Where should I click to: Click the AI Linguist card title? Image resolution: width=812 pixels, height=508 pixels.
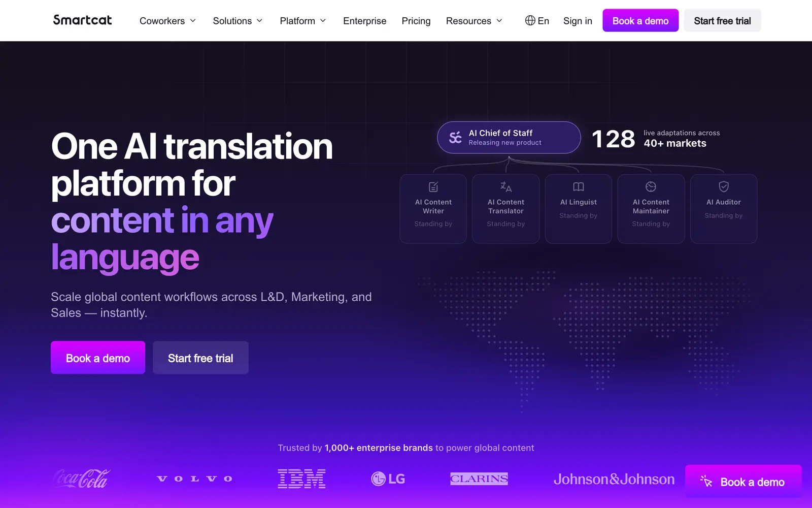[x=579, y=202]
